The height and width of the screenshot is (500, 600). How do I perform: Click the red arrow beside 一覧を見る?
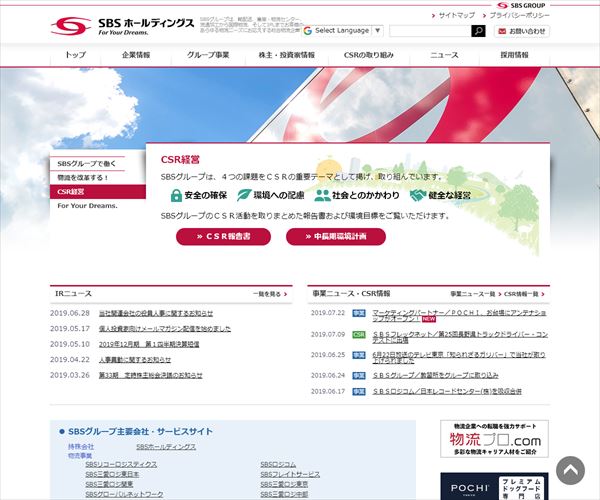pyautogui.click(x=285, y=294)
